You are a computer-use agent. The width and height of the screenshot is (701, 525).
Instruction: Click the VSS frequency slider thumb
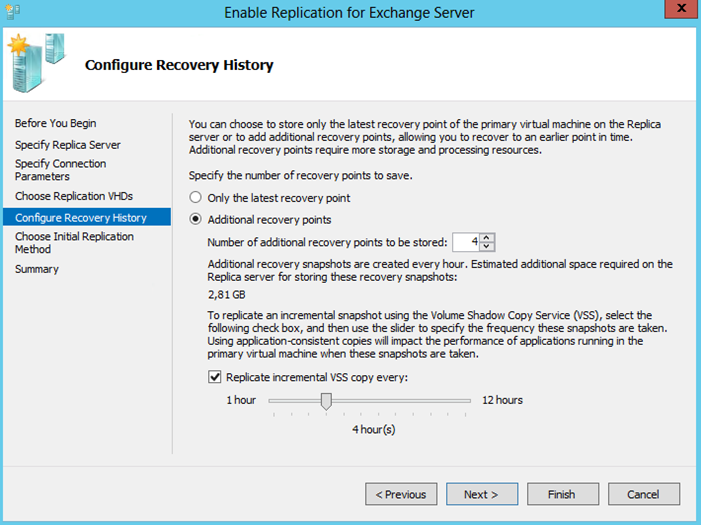326,401
